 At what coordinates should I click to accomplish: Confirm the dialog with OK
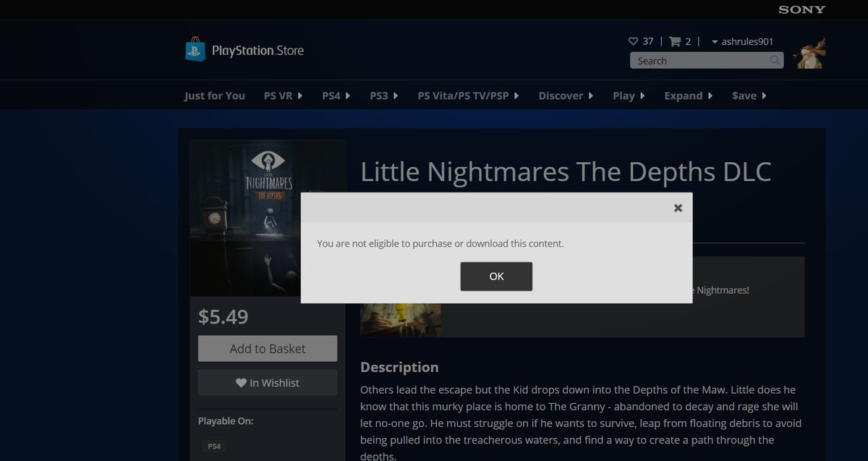(x=496, y=276)
